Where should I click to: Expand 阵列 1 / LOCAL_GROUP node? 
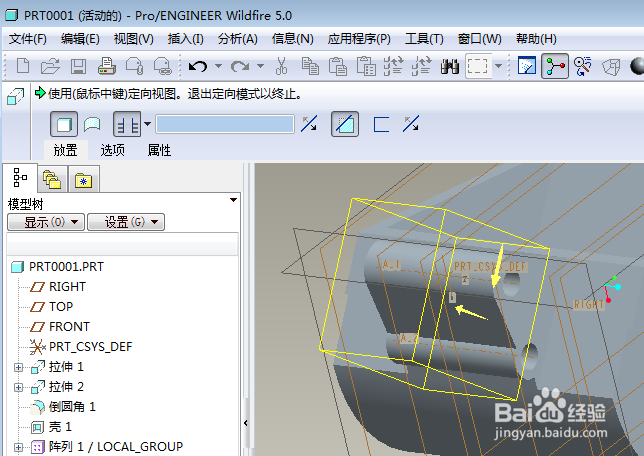click(18, 447)
